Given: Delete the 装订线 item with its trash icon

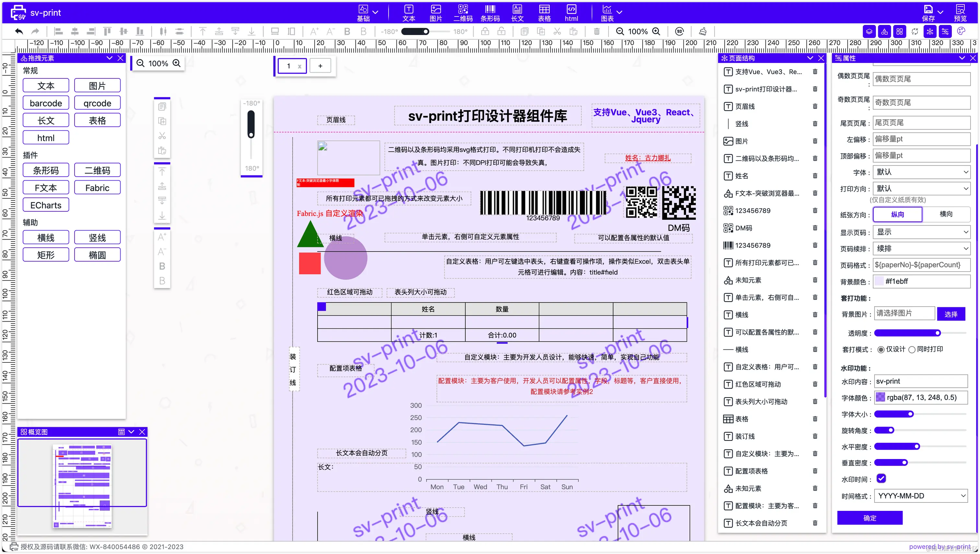Looking at the screenshot, I should point(815,436).
